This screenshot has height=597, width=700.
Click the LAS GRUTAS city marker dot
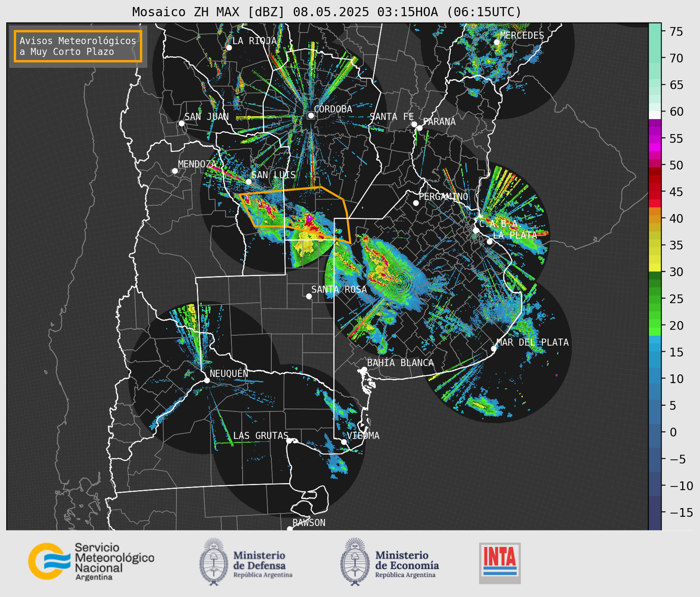coord(289,440)
